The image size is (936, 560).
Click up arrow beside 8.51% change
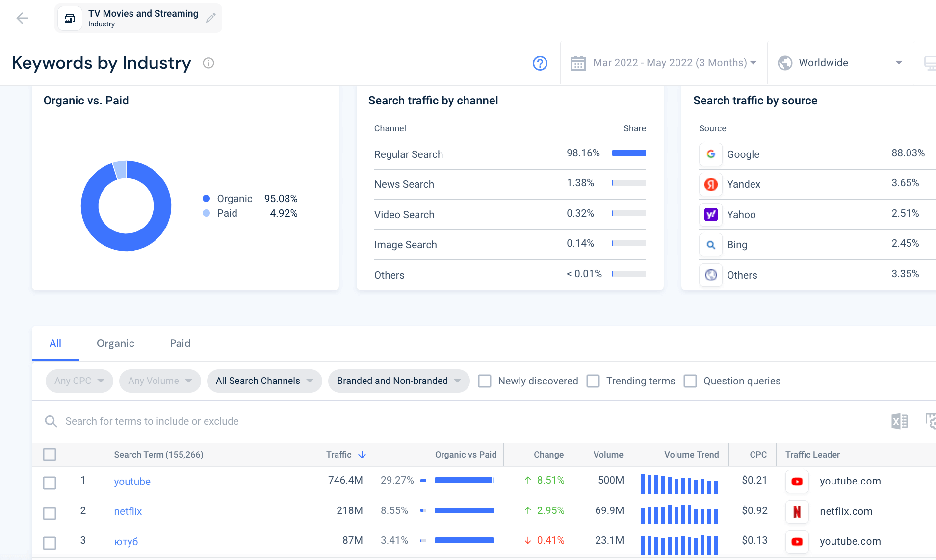pyautogui.click(x=528, y=480)
